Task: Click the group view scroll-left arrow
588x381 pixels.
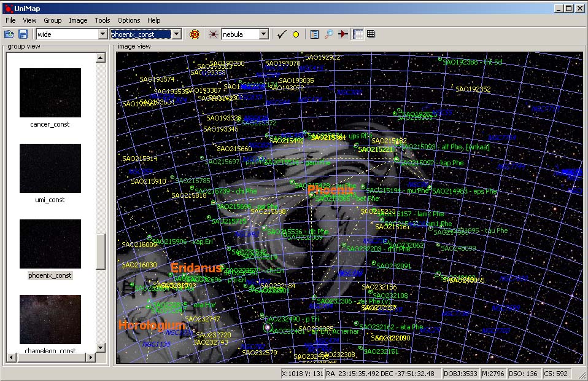Action: [x=12, y=358]
